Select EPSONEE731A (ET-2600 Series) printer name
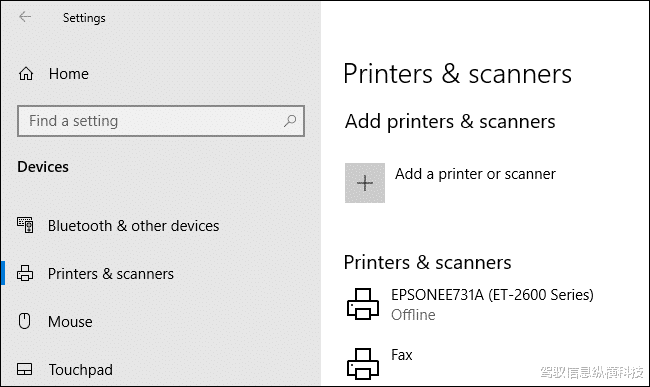The image size is (650, 387). coord(492,295)
